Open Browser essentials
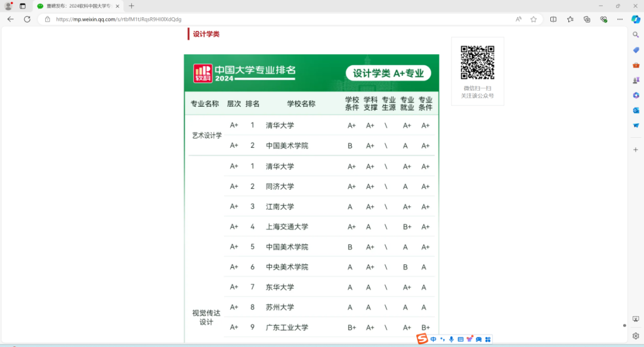 pos(603,19)
